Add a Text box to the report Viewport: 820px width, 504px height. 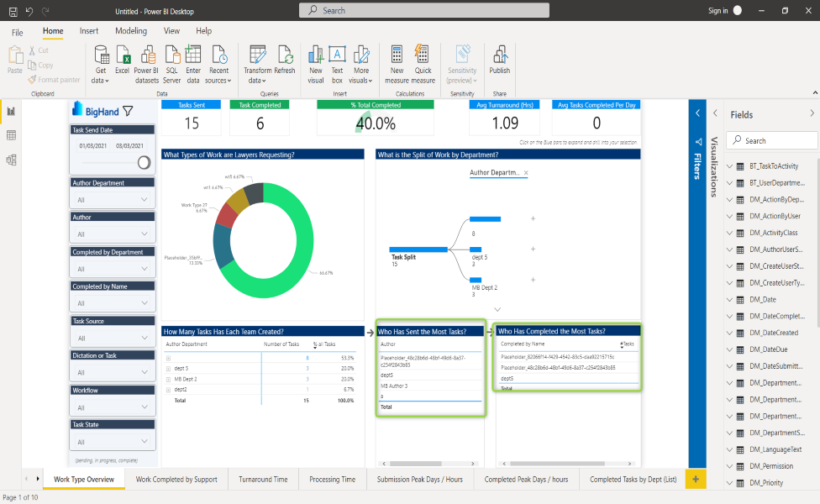337,65
